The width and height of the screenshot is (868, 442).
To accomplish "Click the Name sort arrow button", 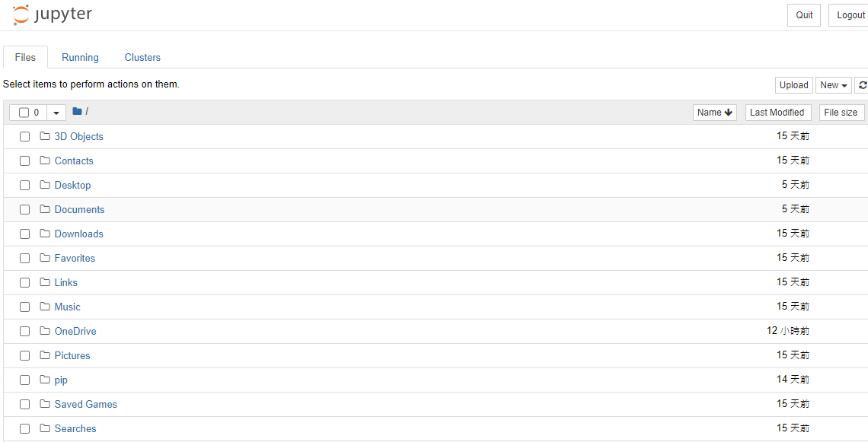I will click(x=715, y=113).
